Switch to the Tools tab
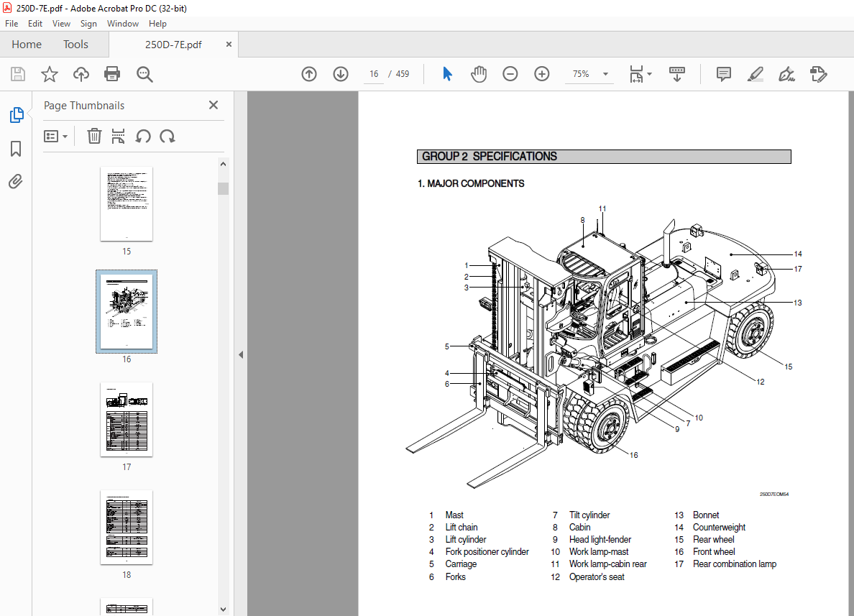The image size is (854, 616). 75,45
